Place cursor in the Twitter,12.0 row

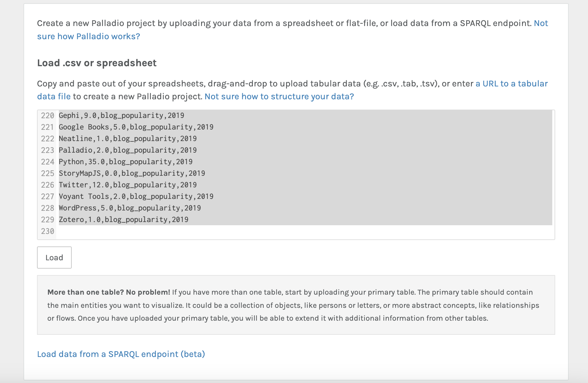pyautogui.click(x=127, y=185)
